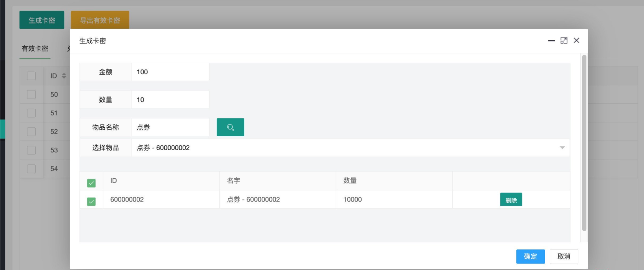Tick the checkbox for row ID 50
This screenshot has width=644, height=270.
coord(31,95)
